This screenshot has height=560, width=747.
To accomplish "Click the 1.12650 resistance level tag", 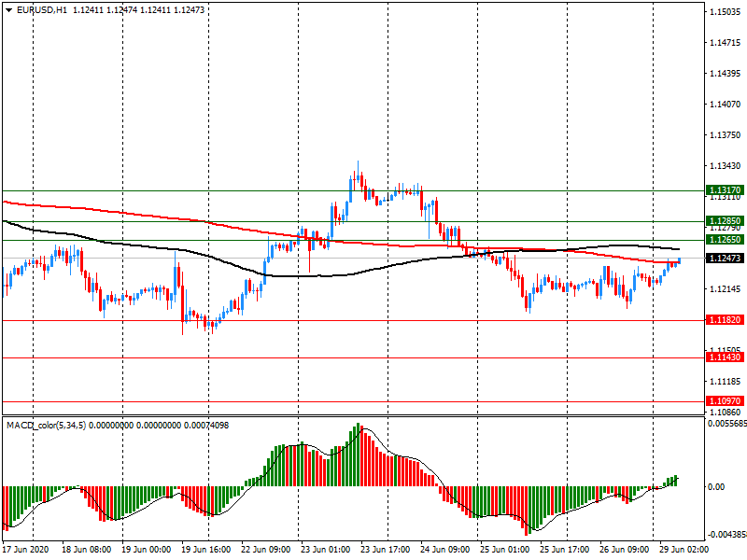I will pyautogui.click(x=725, y=240).
